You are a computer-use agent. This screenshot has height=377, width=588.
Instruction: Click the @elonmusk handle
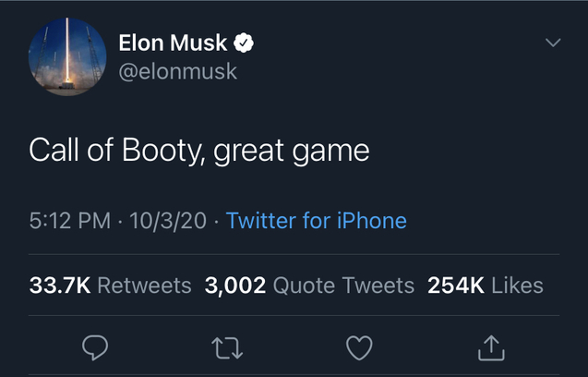(x=177, y=70)
